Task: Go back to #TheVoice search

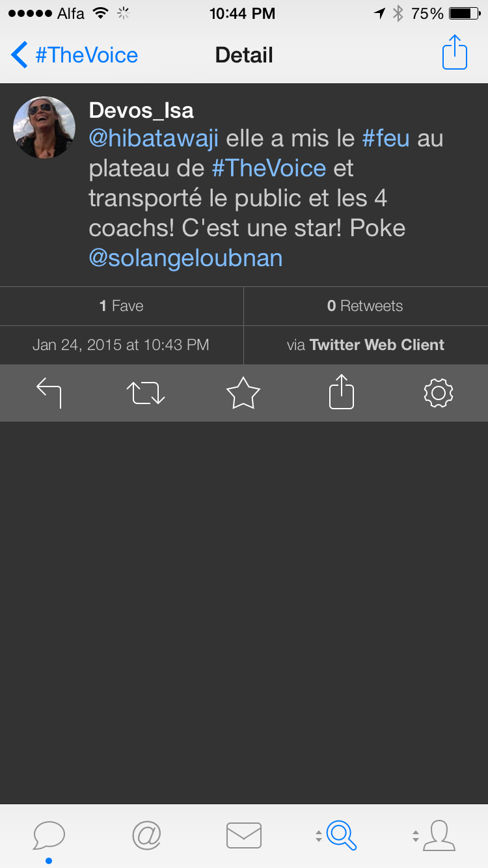Action: [75, 55]
